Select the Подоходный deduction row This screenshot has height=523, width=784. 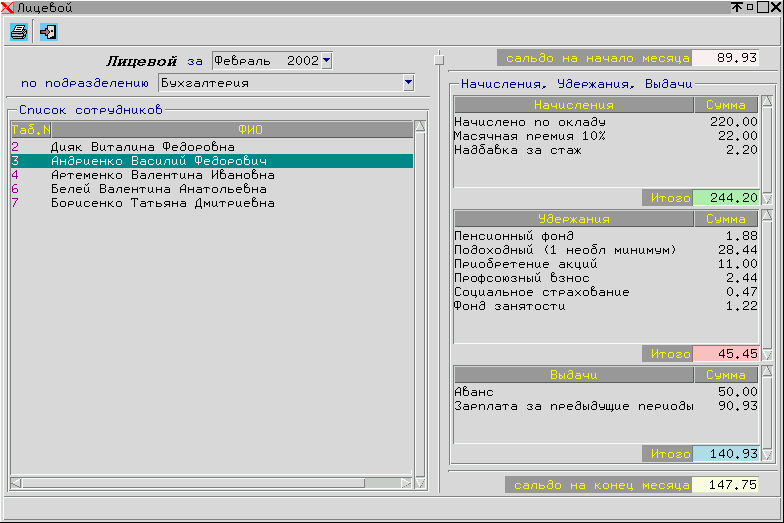point(565,249)
